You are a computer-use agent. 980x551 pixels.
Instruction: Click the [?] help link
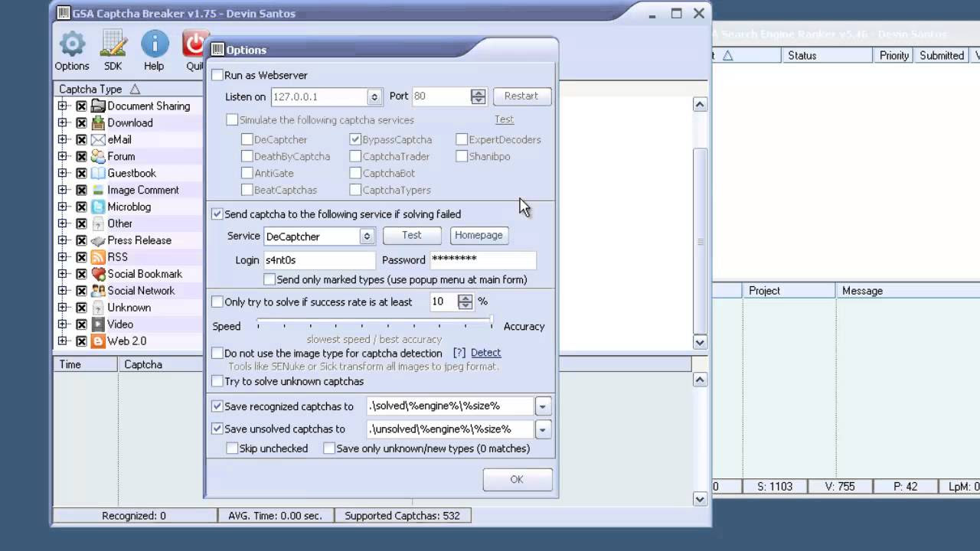(459, 353)
